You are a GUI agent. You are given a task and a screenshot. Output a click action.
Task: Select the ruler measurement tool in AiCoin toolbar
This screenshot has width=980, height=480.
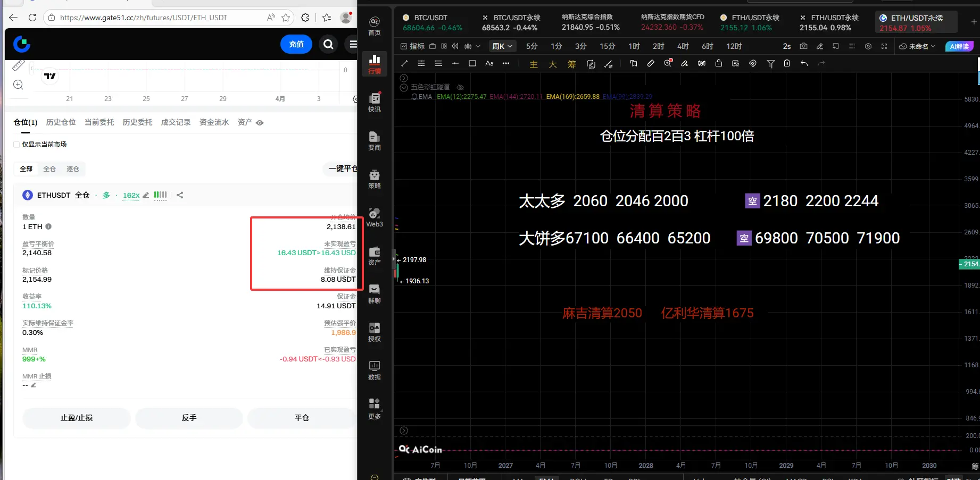(x=651, y=63)
